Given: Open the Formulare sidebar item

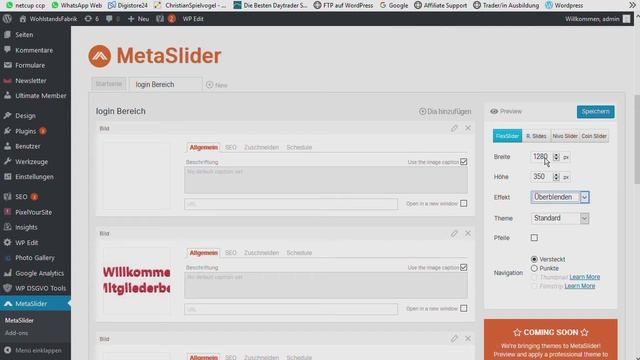Looking at the screenshot, I should click(30, 65).
